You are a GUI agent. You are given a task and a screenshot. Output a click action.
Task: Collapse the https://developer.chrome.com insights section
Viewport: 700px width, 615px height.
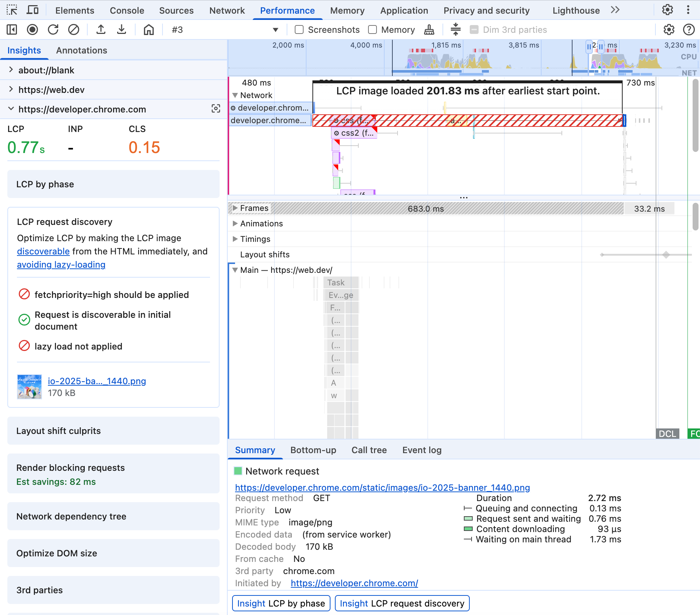(x=11, y=109)
